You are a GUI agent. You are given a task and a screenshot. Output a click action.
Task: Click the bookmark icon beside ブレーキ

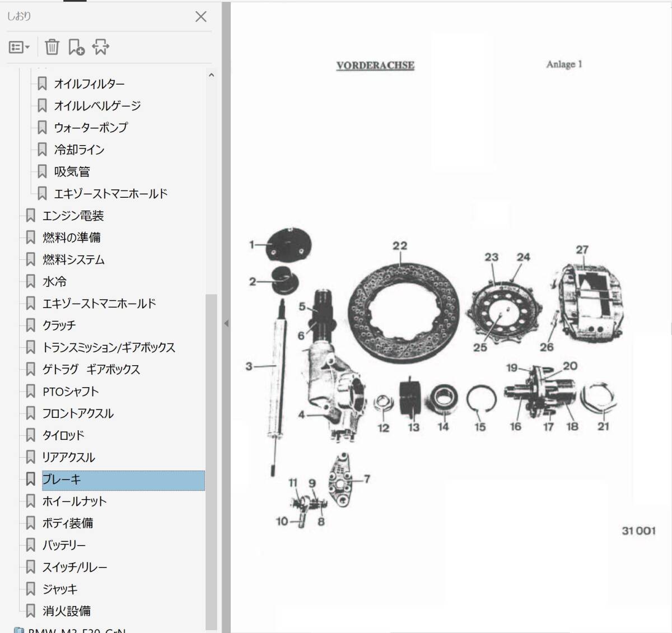(x=31, y=479)
